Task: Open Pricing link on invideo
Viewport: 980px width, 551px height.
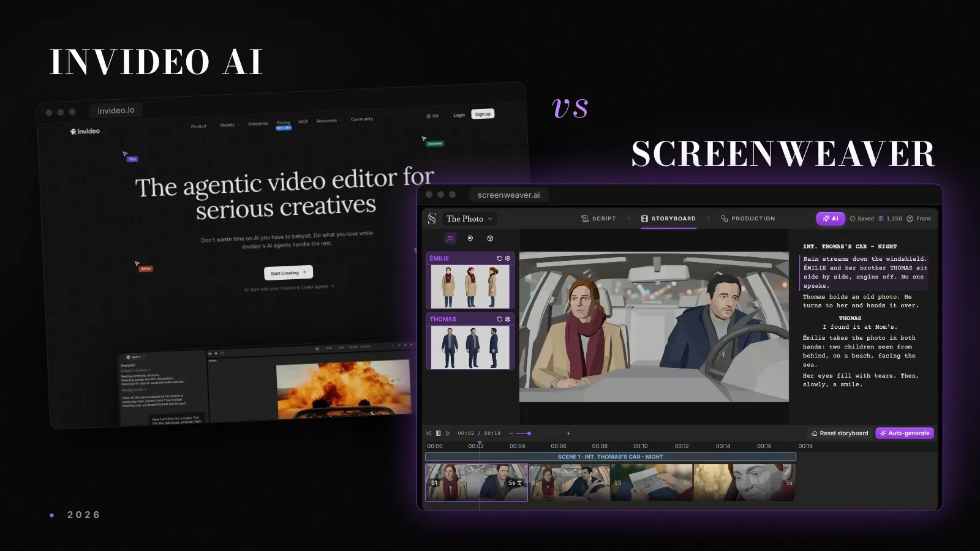Action: pyautogui.click(x=283, y=122)
